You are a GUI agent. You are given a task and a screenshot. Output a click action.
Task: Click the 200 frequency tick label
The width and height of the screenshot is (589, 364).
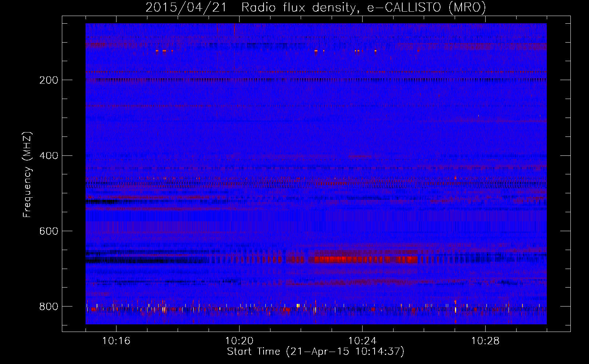(48, 80)
